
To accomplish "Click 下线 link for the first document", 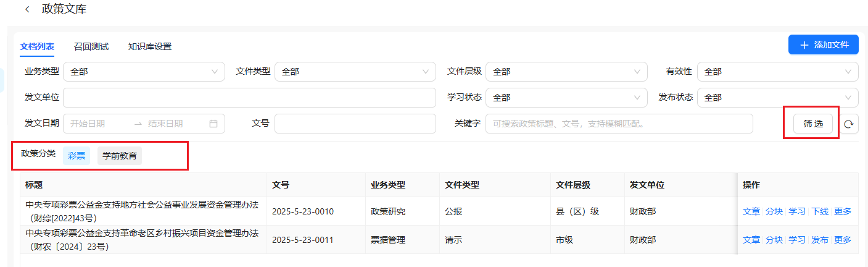I will [x=820, y=211].
